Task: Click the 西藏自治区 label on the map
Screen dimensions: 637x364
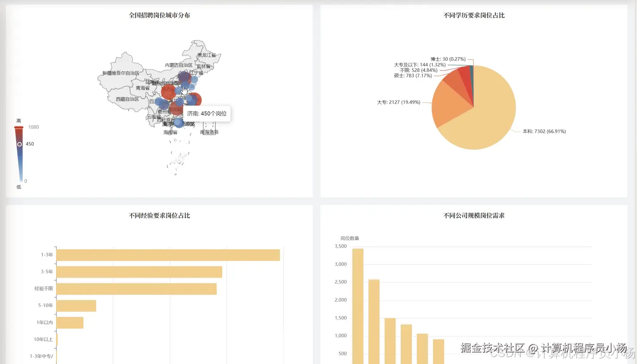Action: (127, 99)
